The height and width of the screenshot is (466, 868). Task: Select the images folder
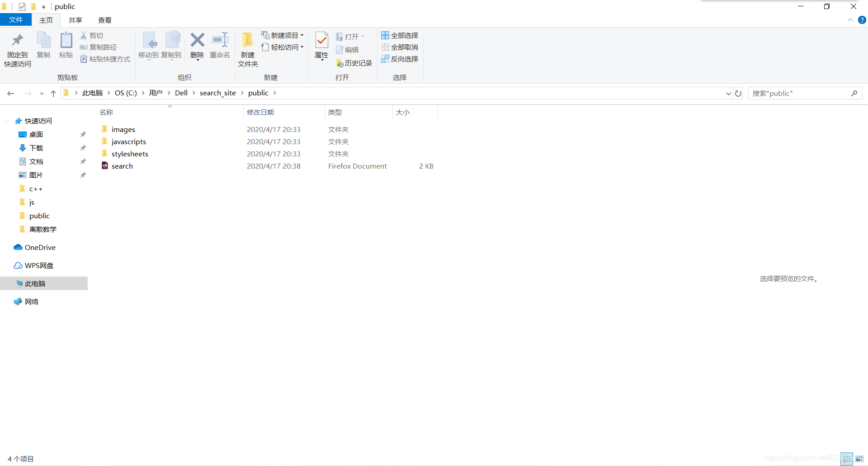pyautogui.click(x=123, y=130)
